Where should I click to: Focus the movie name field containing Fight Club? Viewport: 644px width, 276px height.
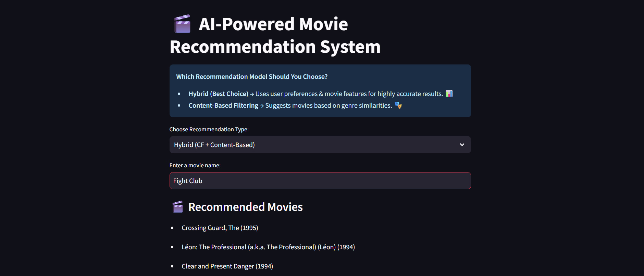point(320,181)
